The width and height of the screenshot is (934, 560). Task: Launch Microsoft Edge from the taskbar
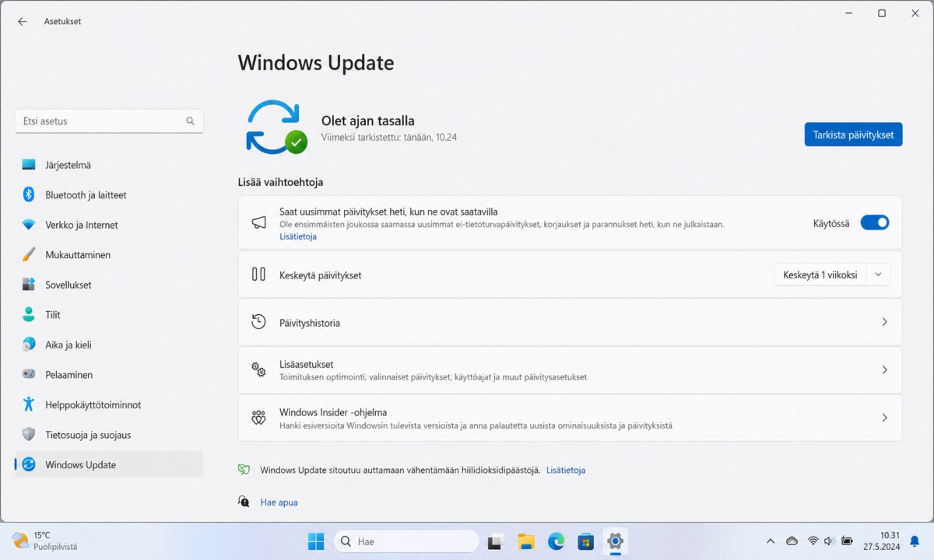(556, 541)
